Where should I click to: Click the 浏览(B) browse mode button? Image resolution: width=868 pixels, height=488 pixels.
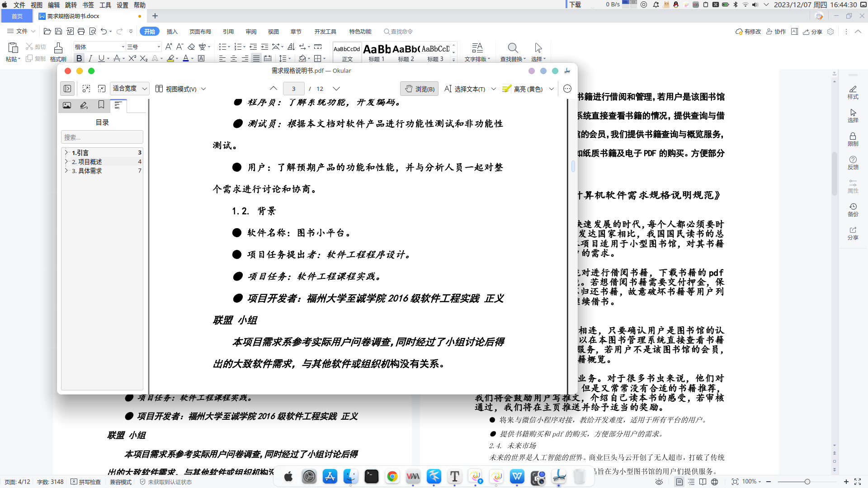point(420,89)
